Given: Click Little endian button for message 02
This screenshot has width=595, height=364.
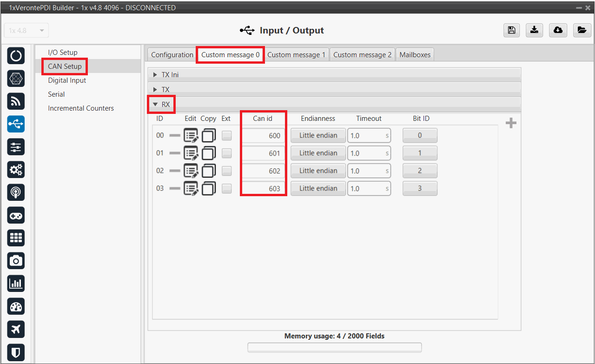Looking at the screenshot, I should (x=318, y=171).
